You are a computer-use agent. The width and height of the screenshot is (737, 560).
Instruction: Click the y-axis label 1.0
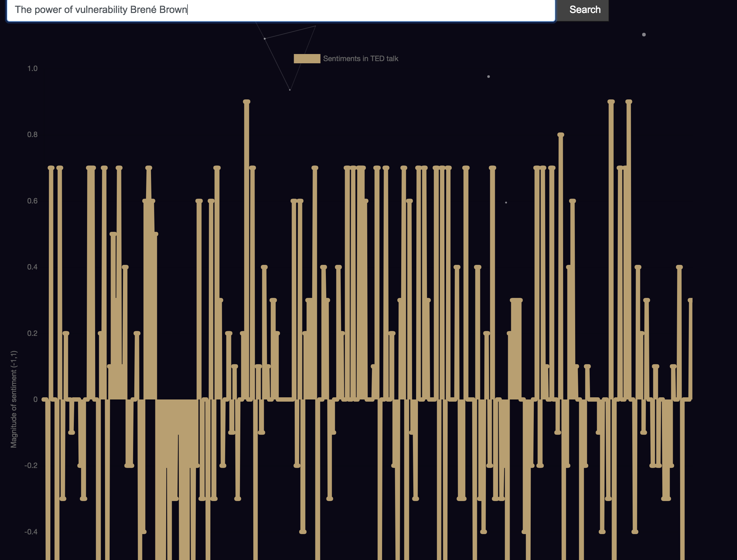[32, 69]
